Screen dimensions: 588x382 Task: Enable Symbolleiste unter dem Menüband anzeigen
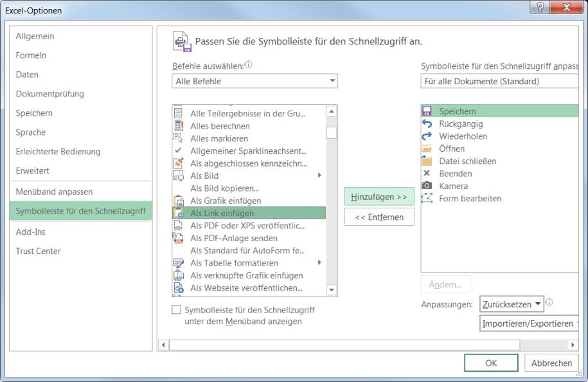(x=177, y=309)
